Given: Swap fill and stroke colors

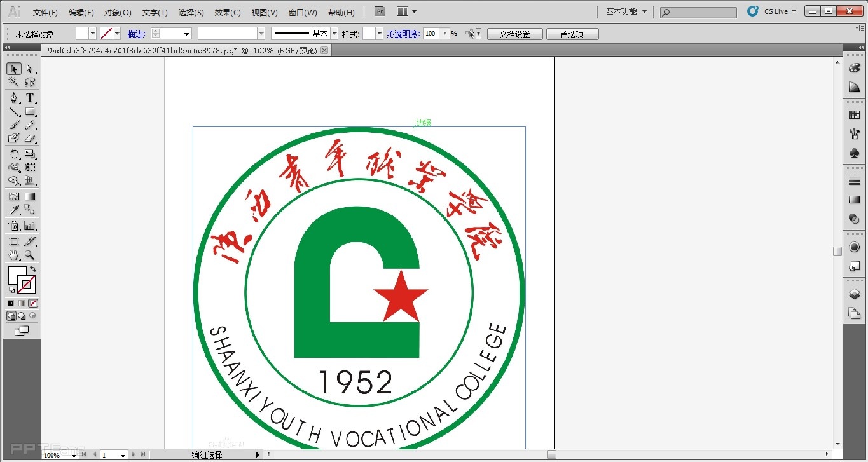Looking at the screenshot, I should 33,269.
